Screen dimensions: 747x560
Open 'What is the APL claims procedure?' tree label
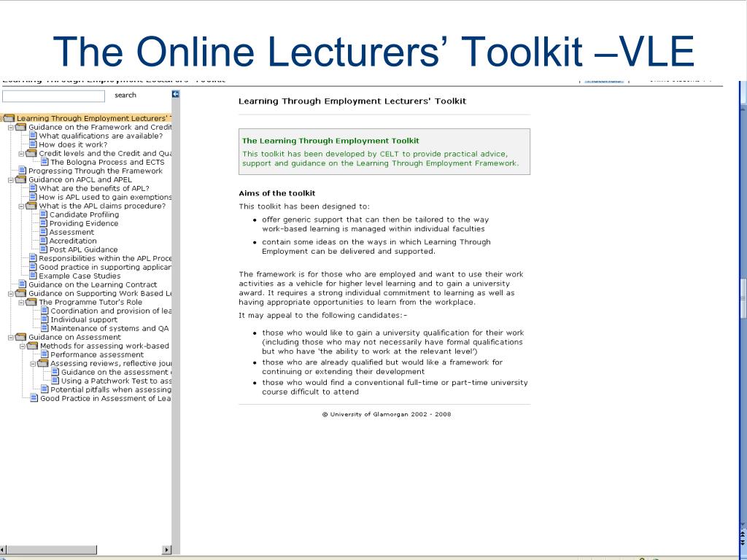pyautogui.click(x=102, y=206)
